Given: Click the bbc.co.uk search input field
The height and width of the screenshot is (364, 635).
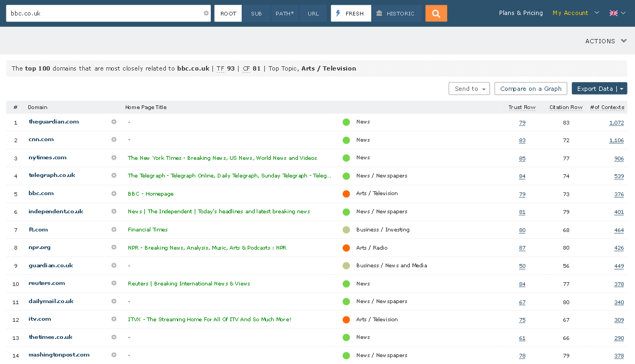Looking at the screenshot, I should (x=104, y=13).
